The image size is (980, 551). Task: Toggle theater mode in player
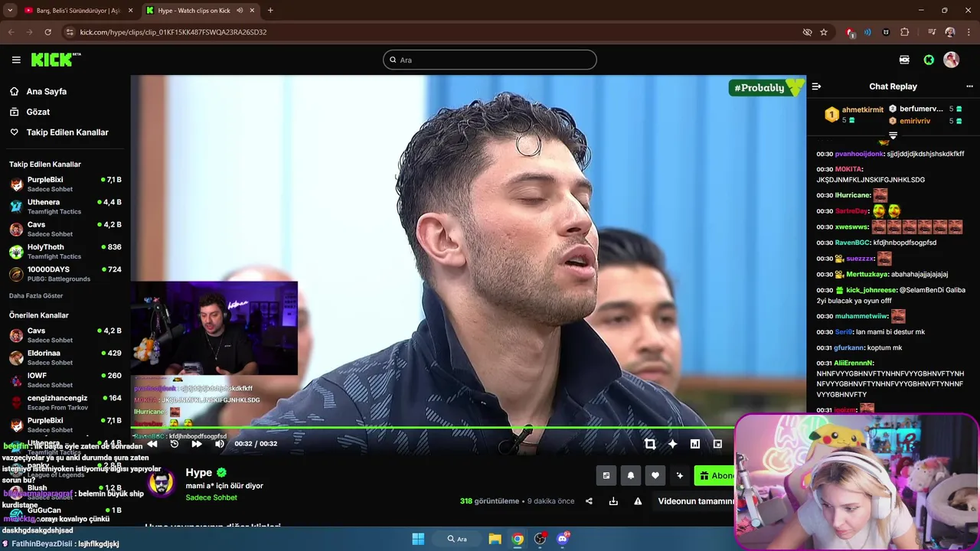click(695, 444)
